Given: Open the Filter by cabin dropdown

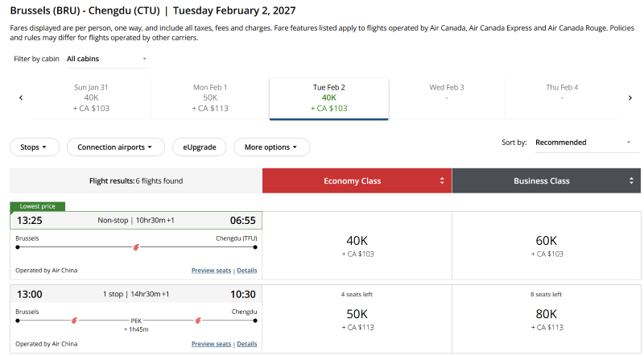Looking at the screenshot, I should (x=106, y=59).
